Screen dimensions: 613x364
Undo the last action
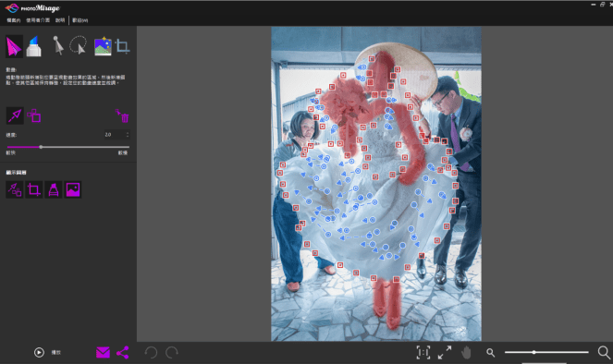pyautogui.click(x=151, y=353)
